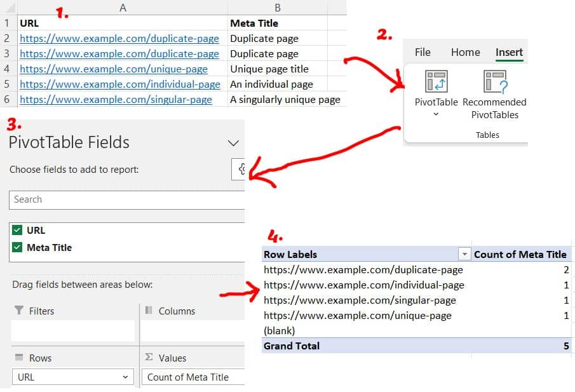The height and width of the screenshot is (392, 575).
Task: Click the Recommended PivotTables icon
Action: [494, 82]
